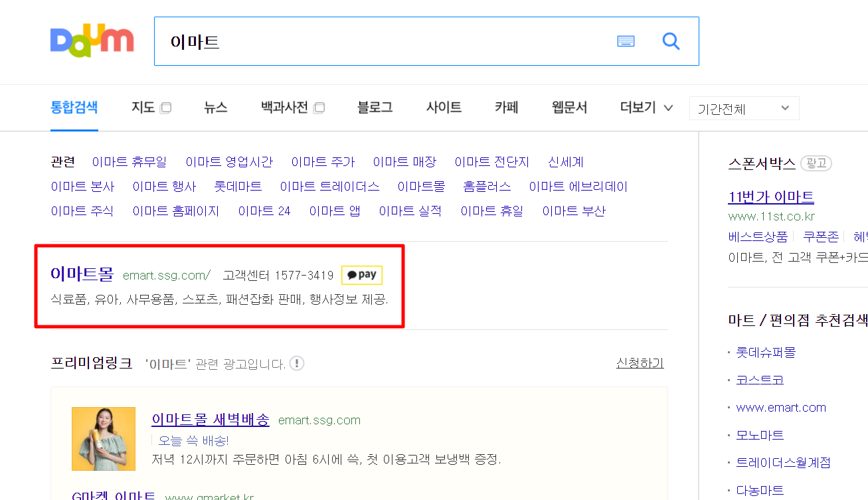Click the new-window icon beside 백과사전 tab

[x=319, y=108]
